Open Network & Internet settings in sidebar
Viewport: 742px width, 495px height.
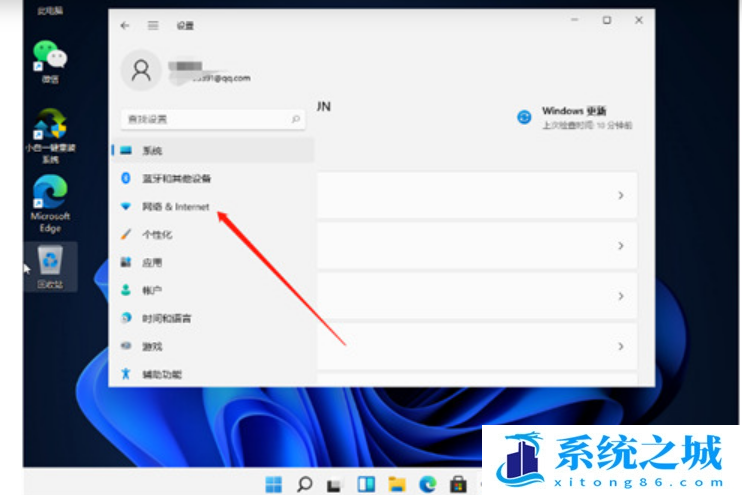coord(175,207)
